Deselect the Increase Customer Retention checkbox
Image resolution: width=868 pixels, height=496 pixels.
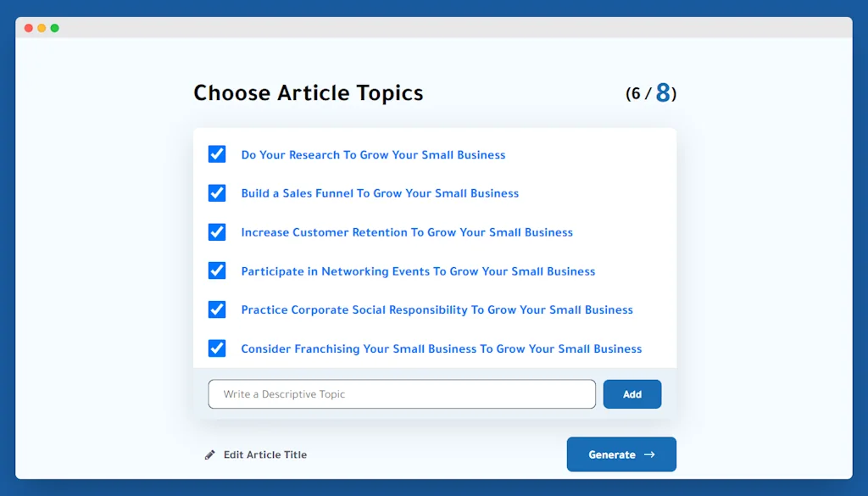[x=217, y=232]
